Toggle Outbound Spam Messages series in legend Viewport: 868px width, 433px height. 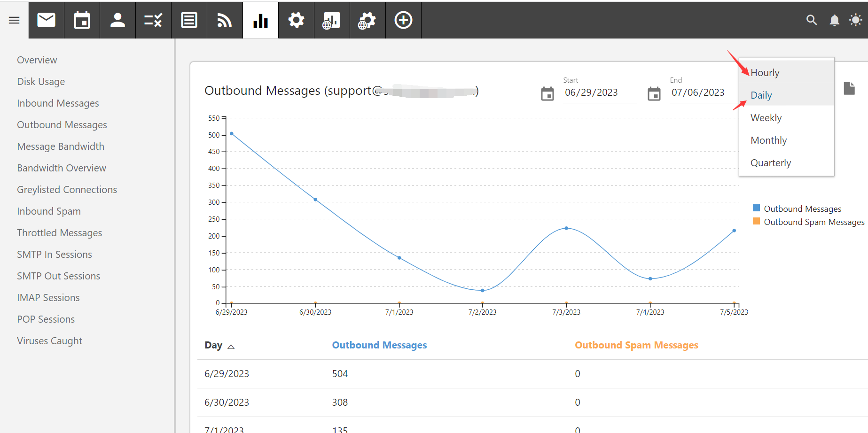click(x=813, y=222)
